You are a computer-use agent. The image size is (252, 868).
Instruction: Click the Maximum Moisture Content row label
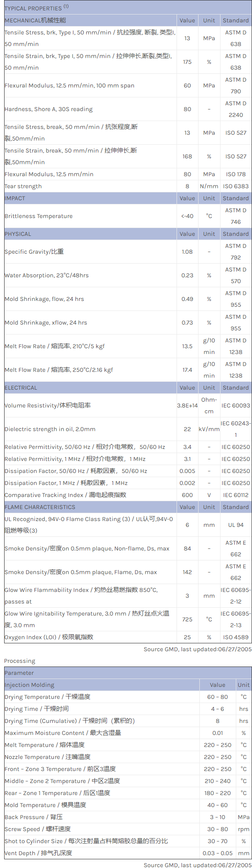[x=63, y=733]
